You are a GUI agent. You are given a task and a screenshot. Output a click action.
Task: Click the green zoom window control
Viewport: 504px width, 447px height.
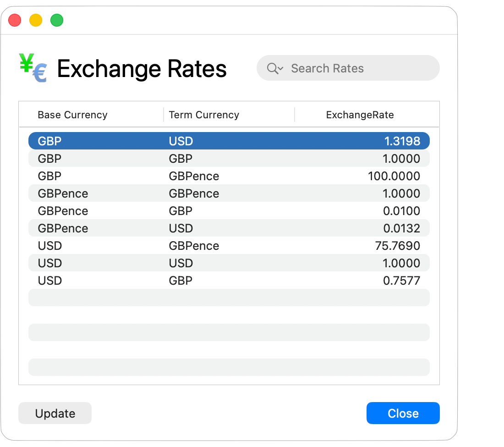[56, 20]
